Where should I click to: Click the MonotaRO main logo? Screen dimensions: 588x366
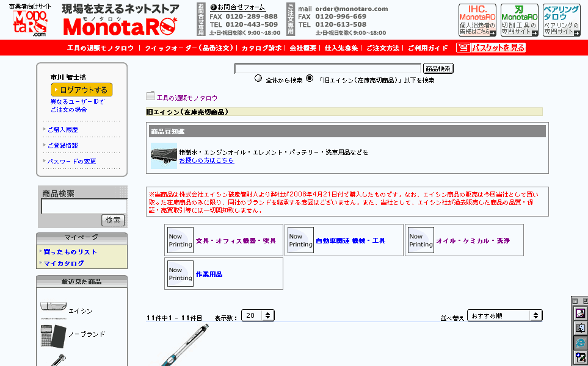120,26
